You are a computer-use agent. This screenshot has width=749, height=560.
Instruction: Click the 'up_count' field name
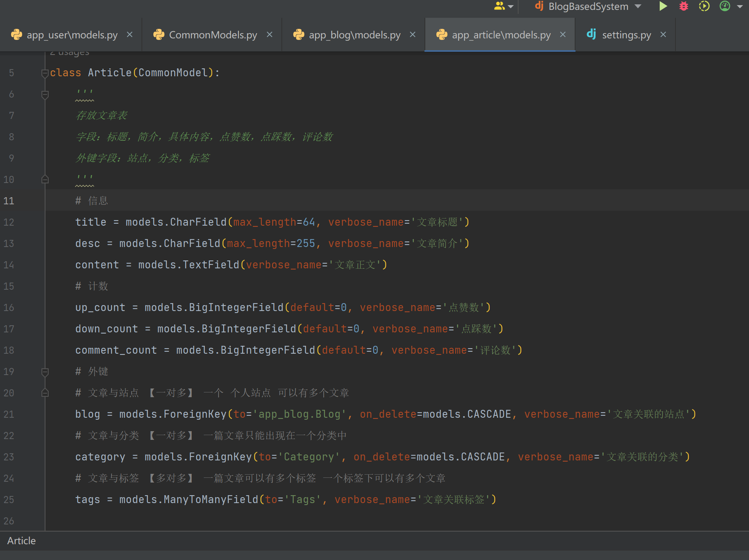click(100, 307)
